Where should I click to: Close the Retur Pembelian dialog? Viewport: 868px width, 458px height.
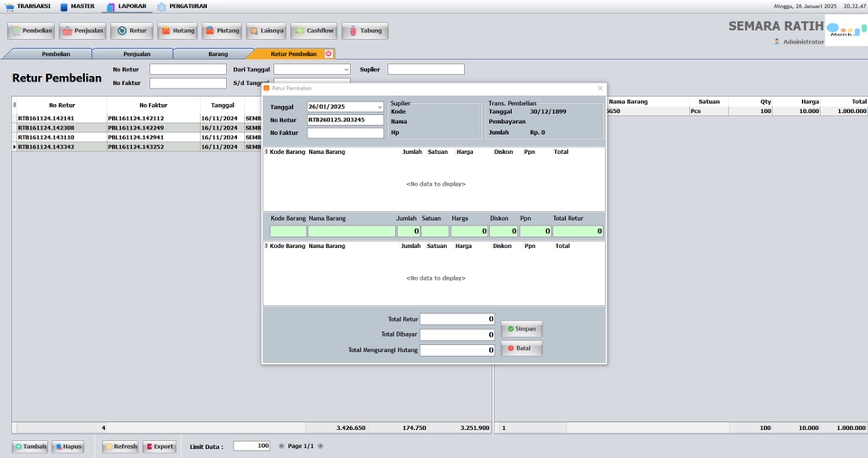point(600,88)
